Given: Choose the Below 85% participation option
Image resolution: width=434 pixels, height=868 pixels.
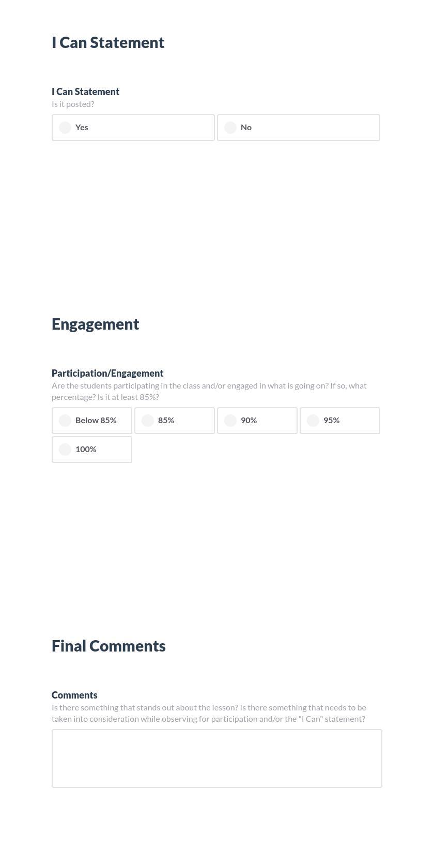Looking at the screenshot, I should coord(91,420).
